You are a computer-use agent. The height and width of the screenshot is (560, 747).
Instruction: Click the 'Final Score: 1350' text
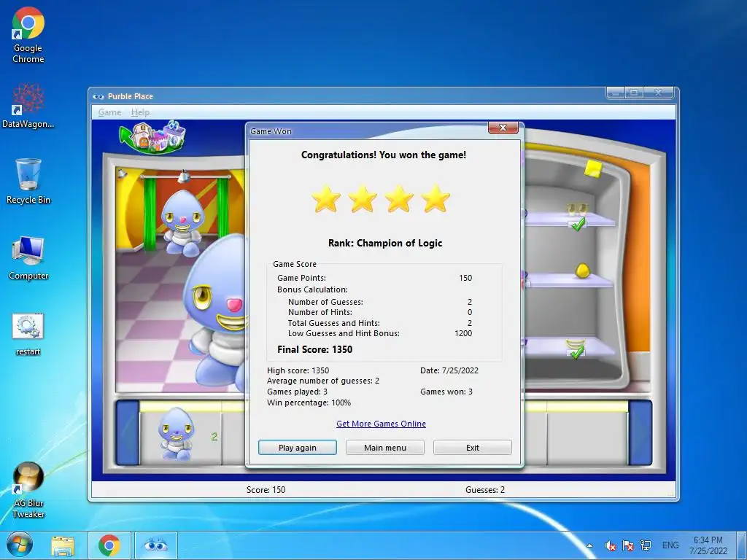(315, 349)
